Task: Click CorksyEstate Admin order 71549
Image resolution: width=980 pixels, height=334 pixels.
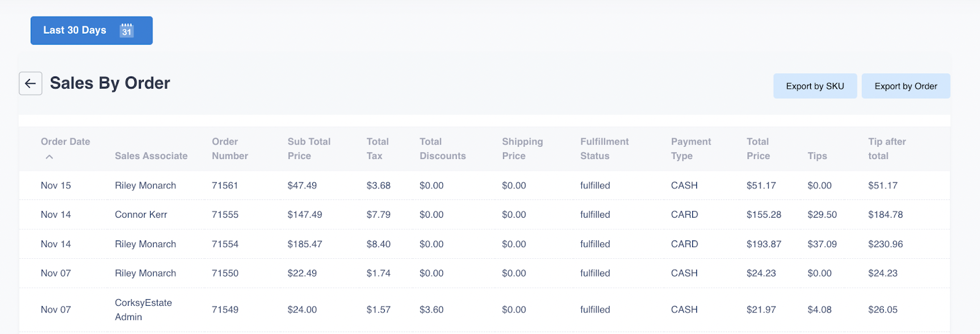Action: pyautogui.click(x=225, y=310)
